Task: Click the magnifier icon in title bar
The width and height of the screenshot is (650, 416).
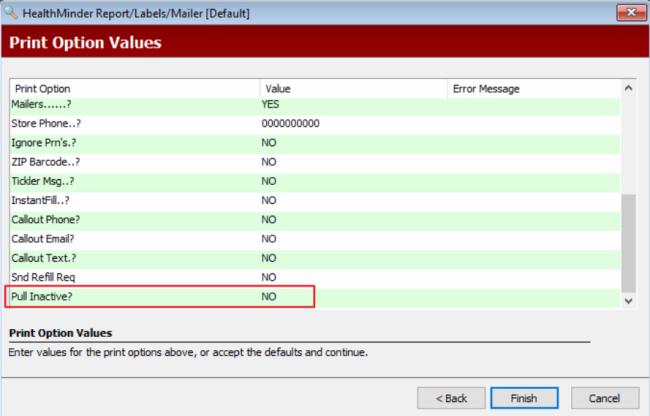Action: (11, 12)
